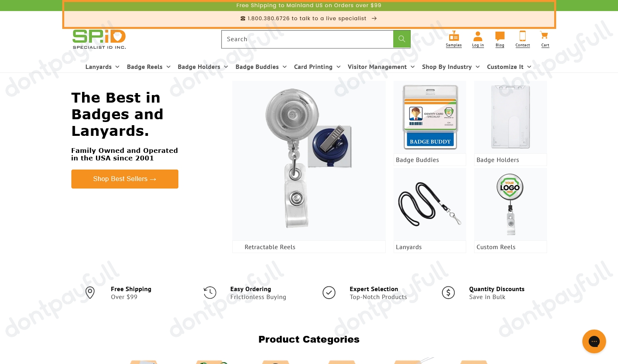Open the Card Printing dropdown

click(317, 67)
